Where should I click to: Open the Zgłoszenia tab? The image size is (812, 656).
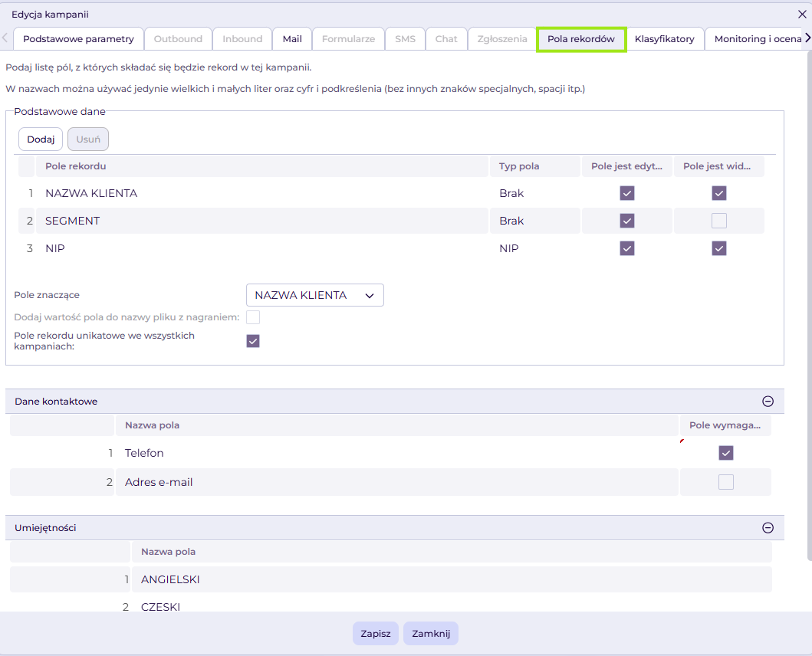pos(501,39)
